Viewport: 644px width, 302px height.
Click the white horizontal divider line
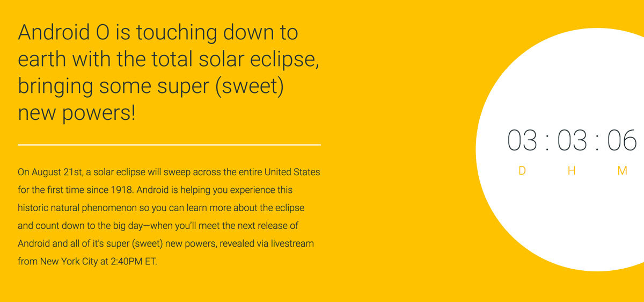[x=169, y=145]
